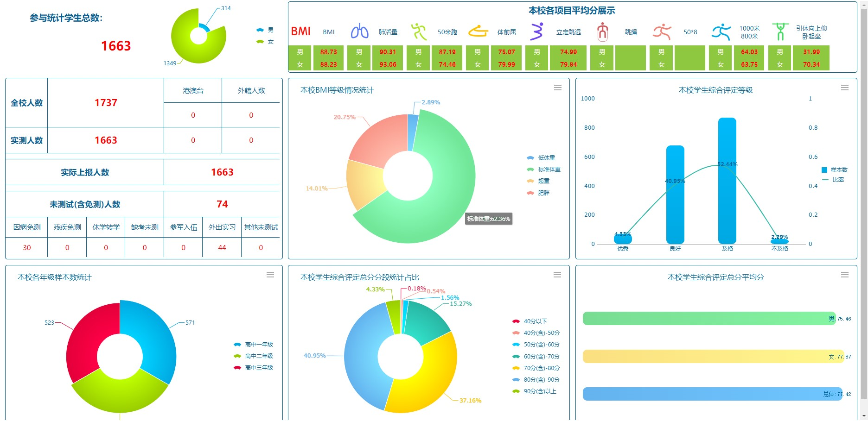Open menu of 本校学生综合评定等级 chart
The width and height of the screenshot is (868, 421).
pyautogui.click(x=845, y=88)
